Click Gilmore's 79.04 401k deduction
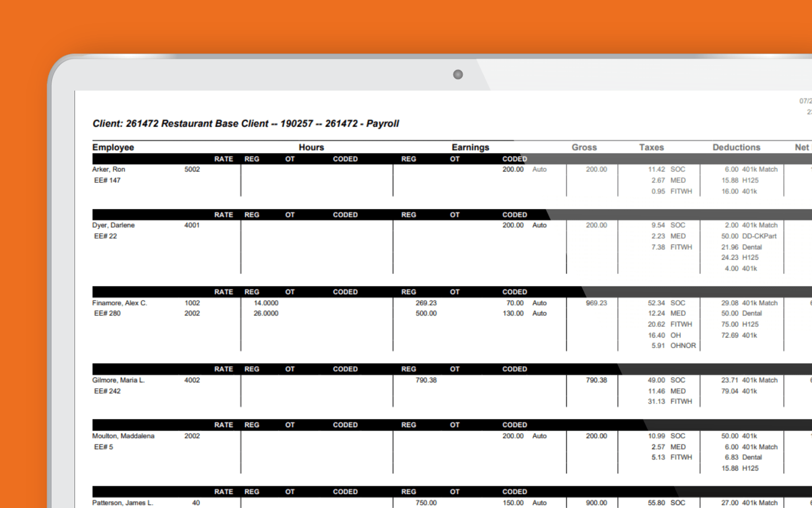 coord(739,391)
